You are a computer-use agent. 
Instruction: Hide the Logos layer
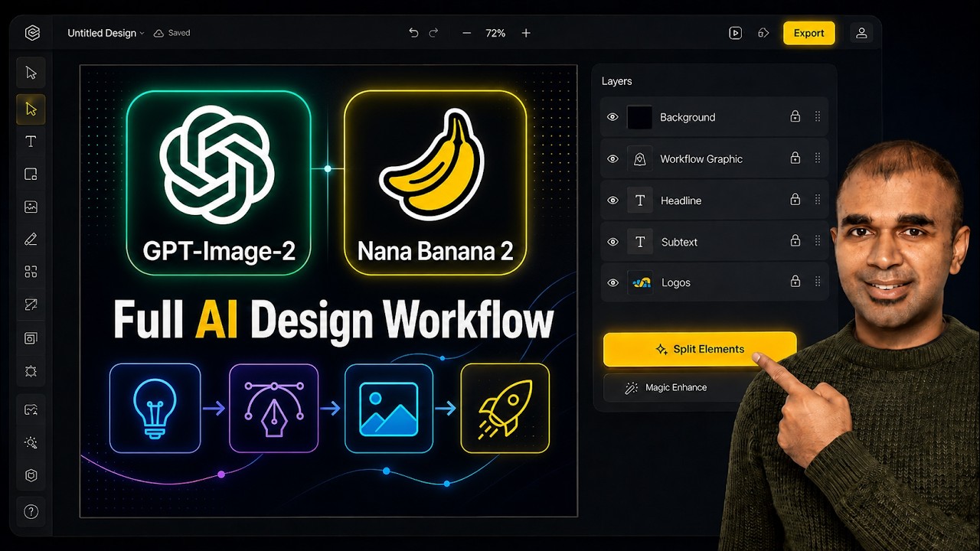click(x=612, y=282)
